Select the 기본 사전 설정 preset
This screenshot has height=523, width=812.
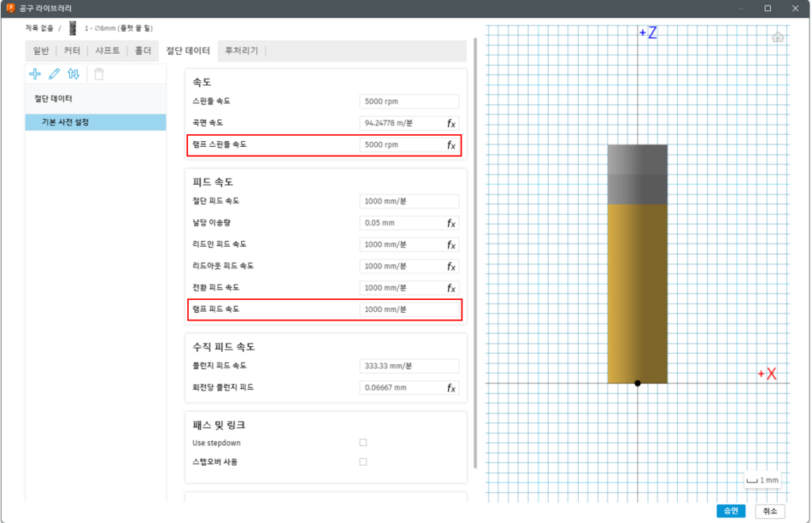95,122
